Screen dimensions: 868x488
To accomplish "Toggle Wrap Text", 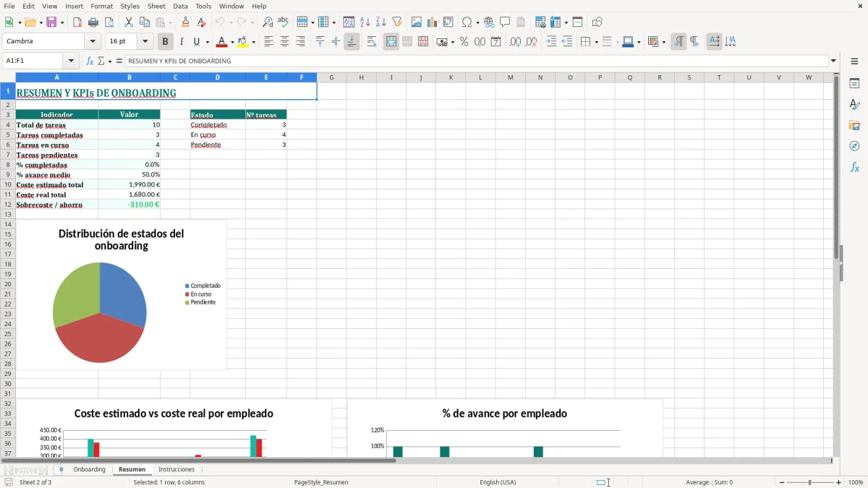I will point(372,42).
